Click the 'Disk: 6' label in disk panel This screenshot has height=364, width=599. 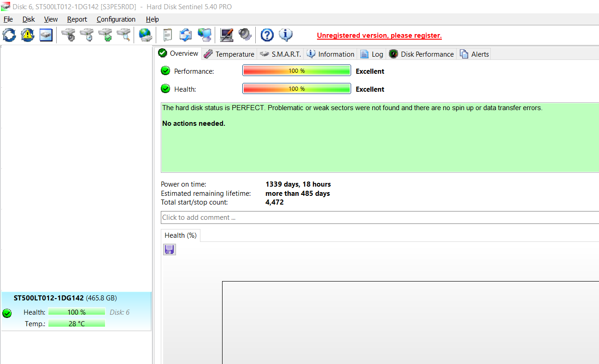(x=119, y=312)
